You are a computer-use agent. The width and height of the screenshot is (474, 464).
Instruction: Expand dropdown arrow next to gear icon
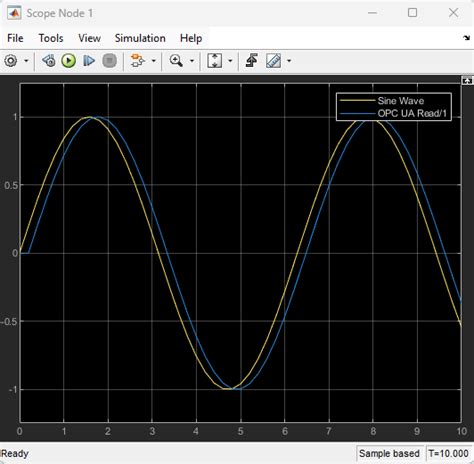26,61
